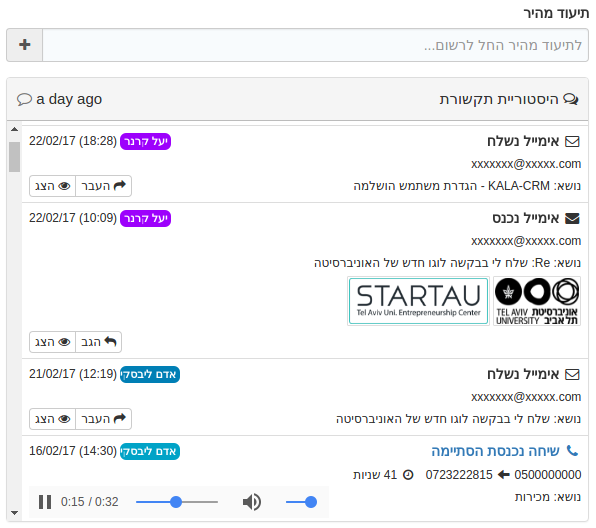Click the subject line of the 21/02/17 email
Screen dimensions: 596x528
click(x=458, y=419)
